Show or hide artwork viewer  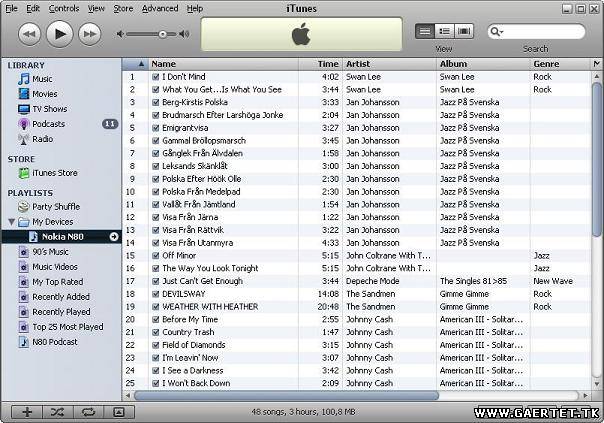(x=118, y=411)
